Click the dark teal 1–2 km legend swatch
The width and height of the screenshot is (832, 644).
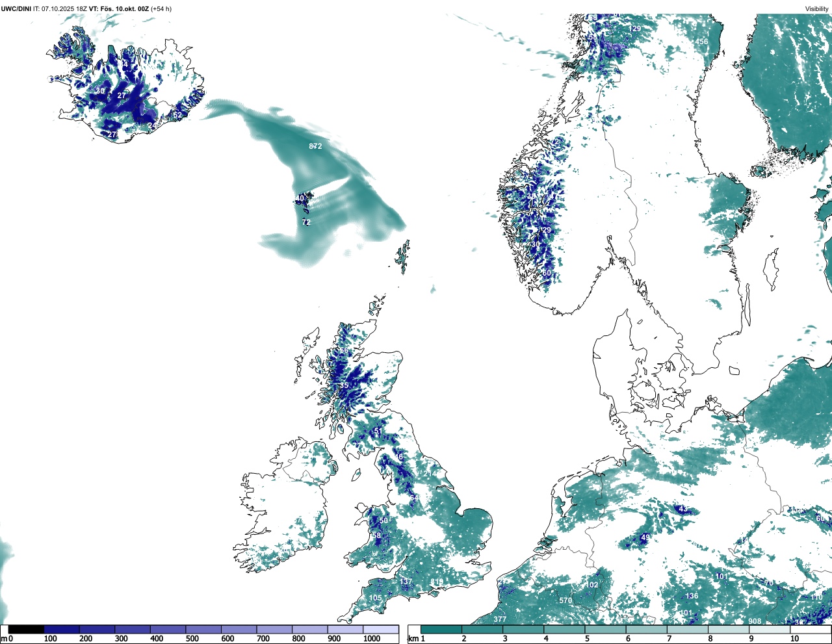point(441,629)
